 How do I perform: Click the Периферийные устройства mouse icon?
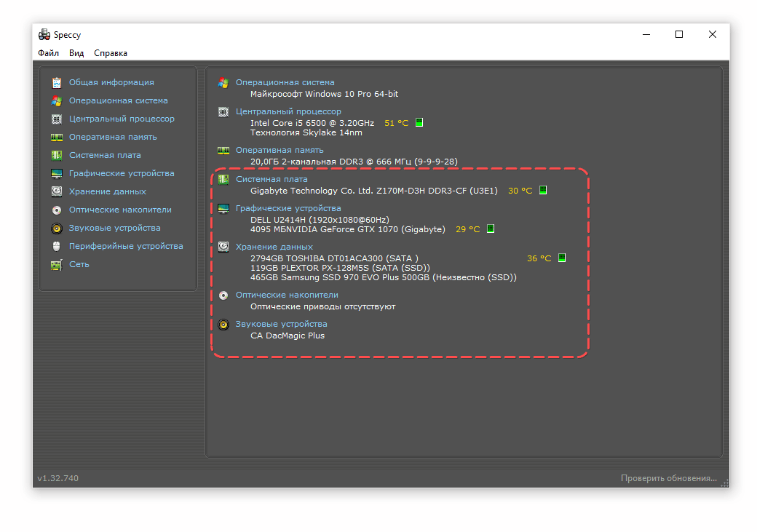(56, 247)
